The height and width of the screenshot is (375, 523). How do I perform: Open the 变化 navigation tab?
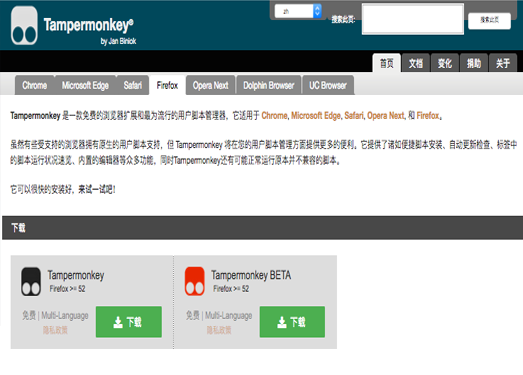point(445,63)
